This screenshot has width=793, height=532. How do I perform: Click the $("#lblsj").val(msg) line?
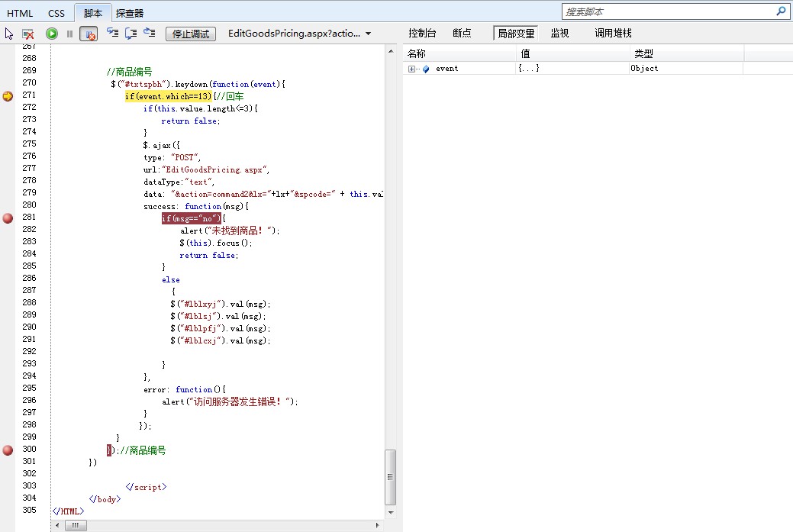pos(218,316)
